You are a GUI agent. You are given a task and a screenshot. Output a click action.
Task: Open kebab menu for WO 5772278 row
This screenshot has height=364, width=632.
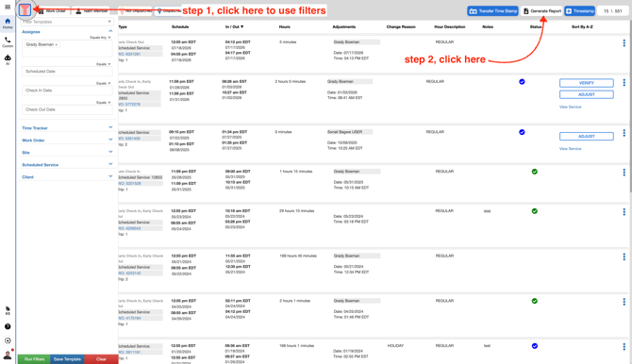tap(624, 83)
